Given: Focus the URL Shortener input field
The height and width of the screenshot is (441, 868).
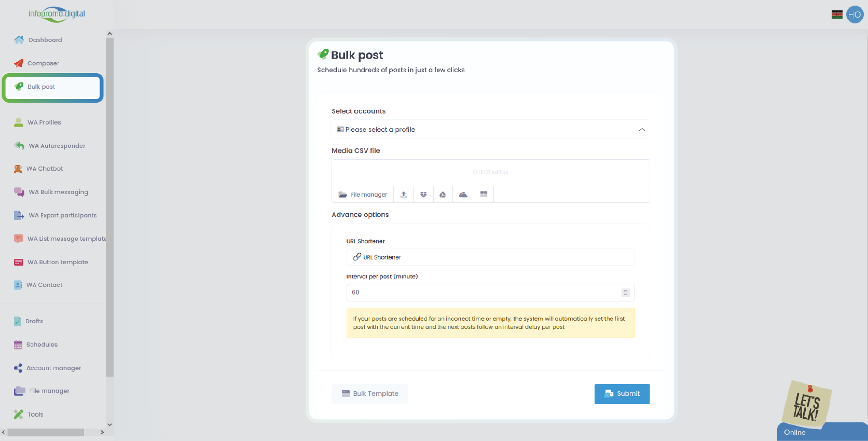Looking at the screenshot, I should click(490, 257).
